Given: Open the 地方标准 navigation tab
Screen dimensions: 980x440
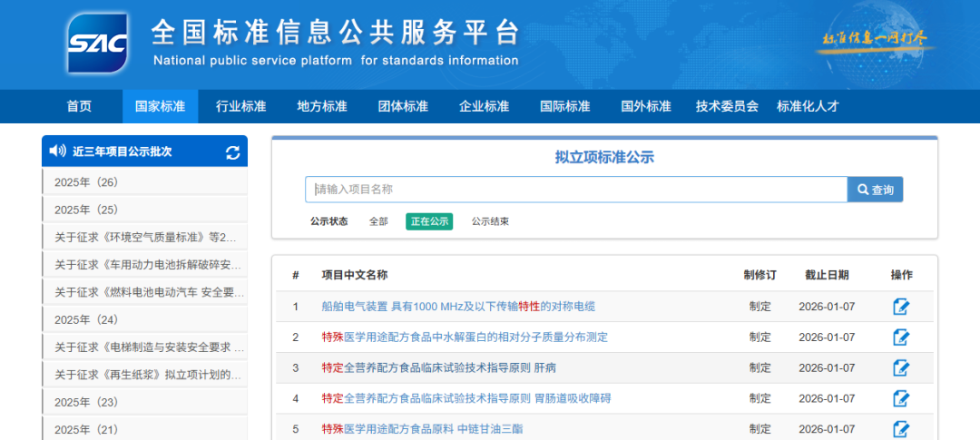Looking at the screenshot, I should pyautogui.click(x=322, y=106).
